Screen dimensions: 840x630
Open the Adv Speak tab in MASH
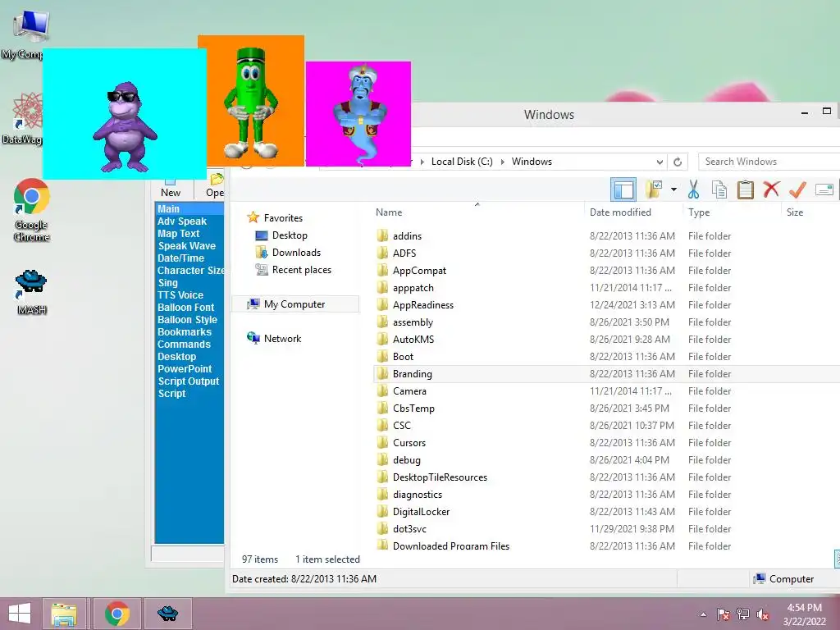[181, 221]
